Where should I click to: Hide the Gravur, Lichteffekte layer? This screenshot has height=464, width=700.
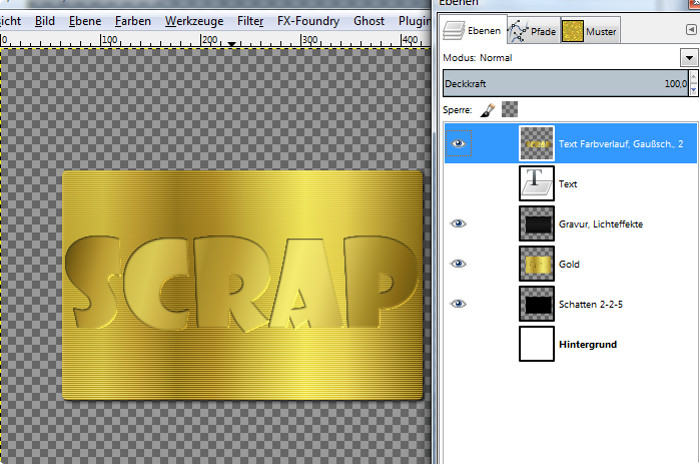(459, 224)
